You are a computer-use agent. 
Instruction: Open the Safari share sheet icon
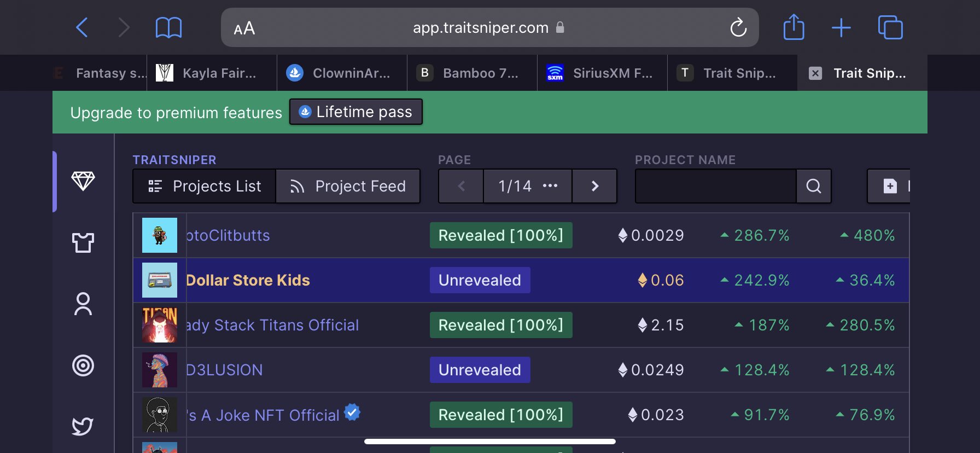[x=794, y=27]
